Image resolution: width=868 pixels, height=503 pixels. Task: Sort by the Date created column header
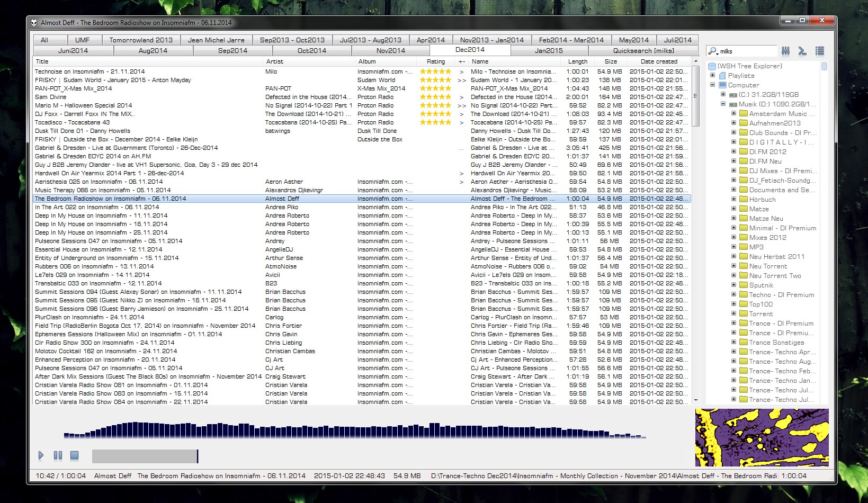click(x=659, y=61)
